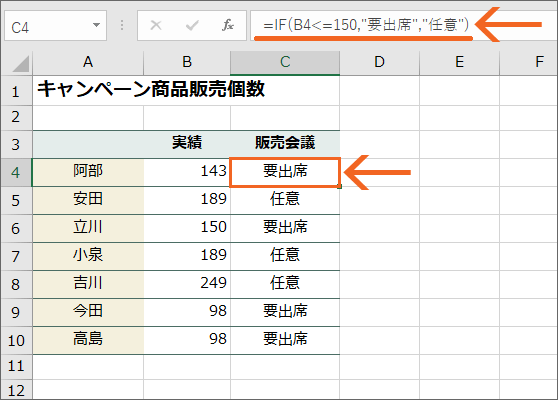Click the Select All corner triangle
Screen dimensions: 558x400
pyautogui.click(x=21, y=64)
